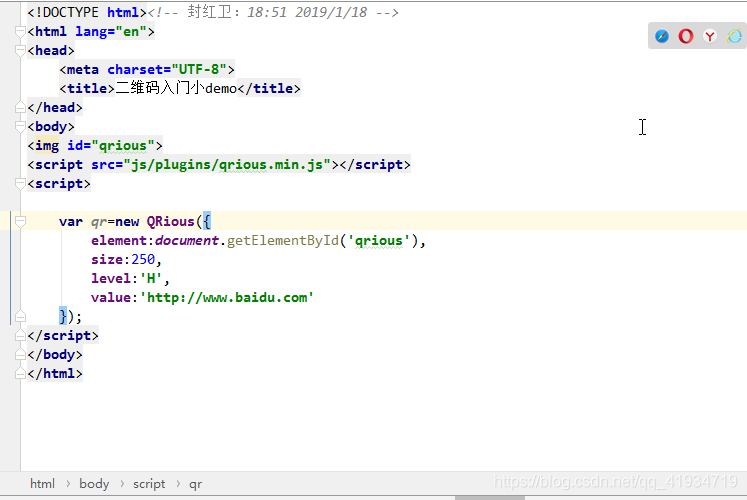Collapse the var qr QRious object fold

pyautogui.click(x=20, y=221)
